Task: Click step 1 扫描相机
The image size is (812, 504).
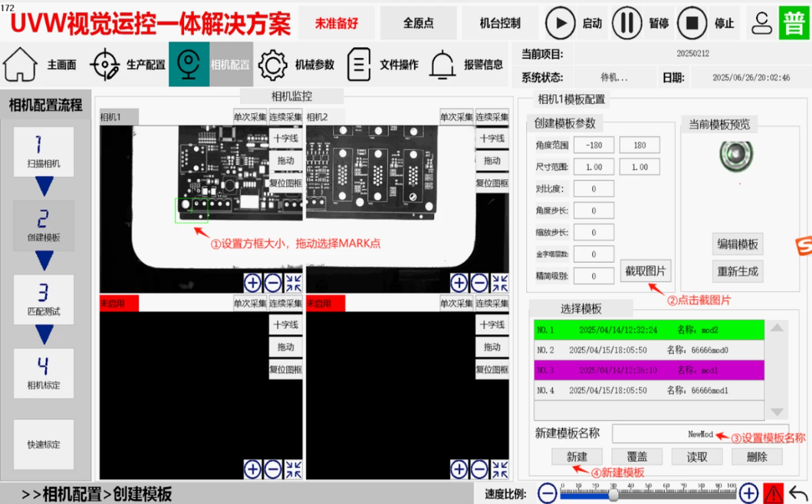Action: pos(44,152)
